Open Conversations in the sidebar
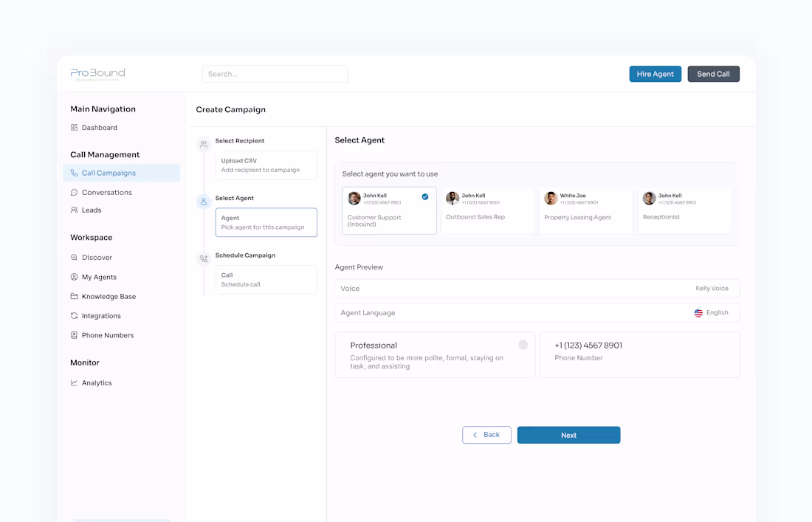Screen dimensions: 812x522 107,192
